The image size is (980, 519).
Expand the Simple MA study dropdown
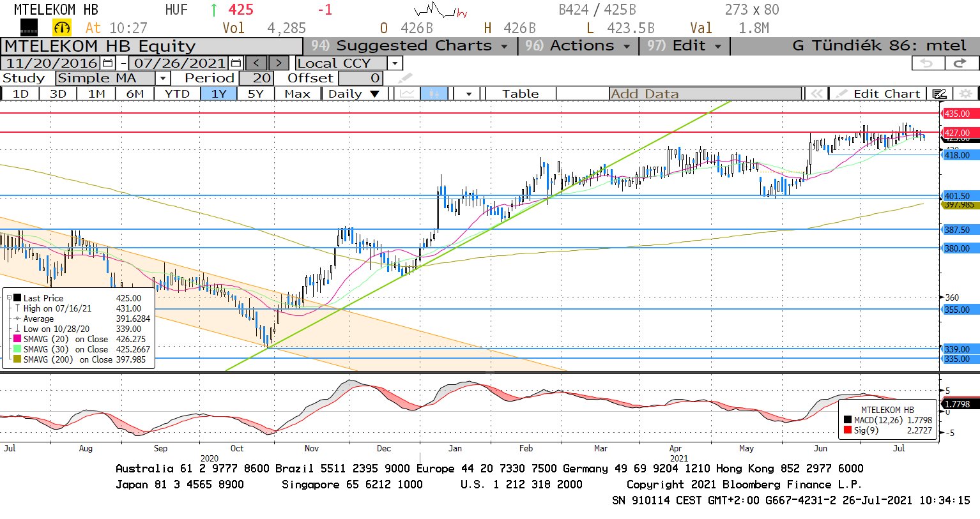[x=163, y=78]
